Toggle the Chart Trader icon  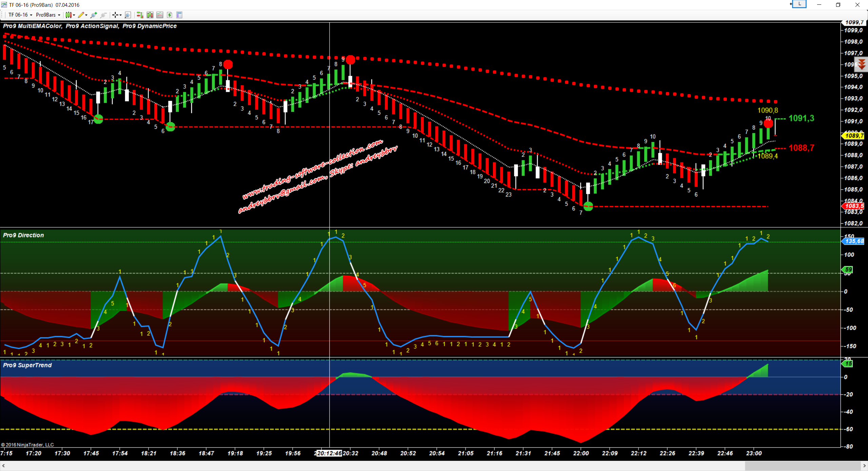pos(140,15)
